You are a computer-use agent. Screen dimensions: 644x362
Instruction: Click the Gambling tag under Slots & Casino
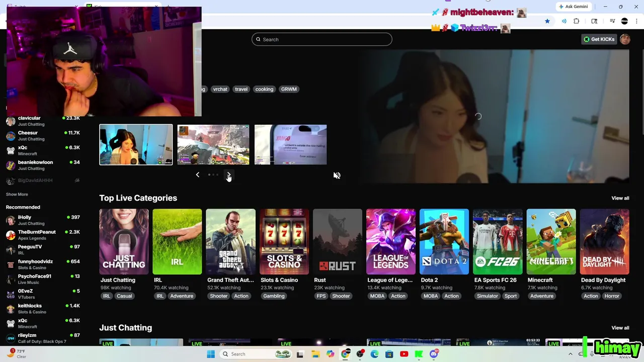tap(274, 296)
